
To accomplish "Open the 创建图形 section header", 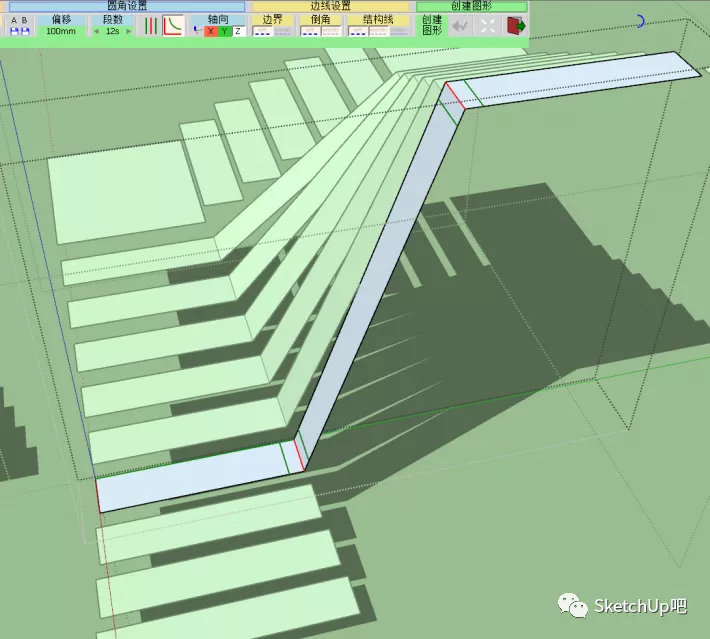I will tap(471, 6).
